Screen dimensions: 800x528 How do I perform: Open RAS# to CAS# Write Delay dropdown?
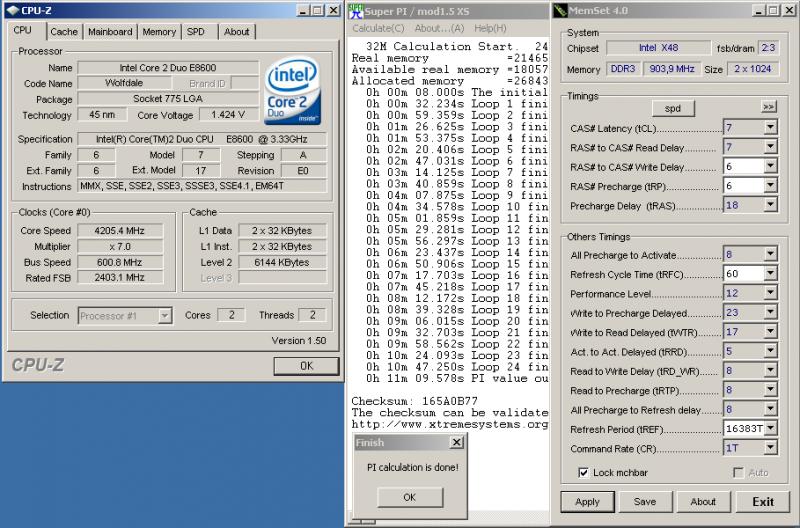click(x=770, y=166)
